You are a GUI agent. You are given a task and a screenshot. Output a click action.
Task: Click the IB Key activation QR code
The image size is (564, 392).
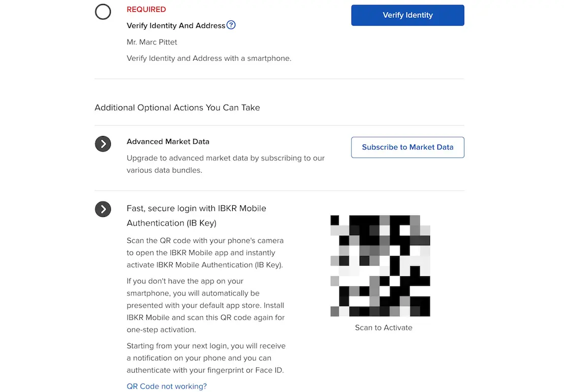click(x=380, y=266)
